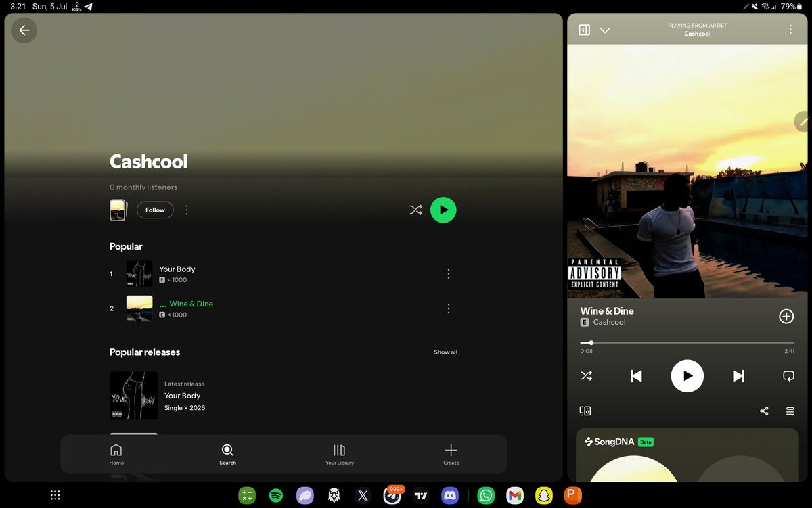This screenshot has width=812, height=508.
Task: Toggle shuffle in the player controls
Action: [x=586, y=376]
